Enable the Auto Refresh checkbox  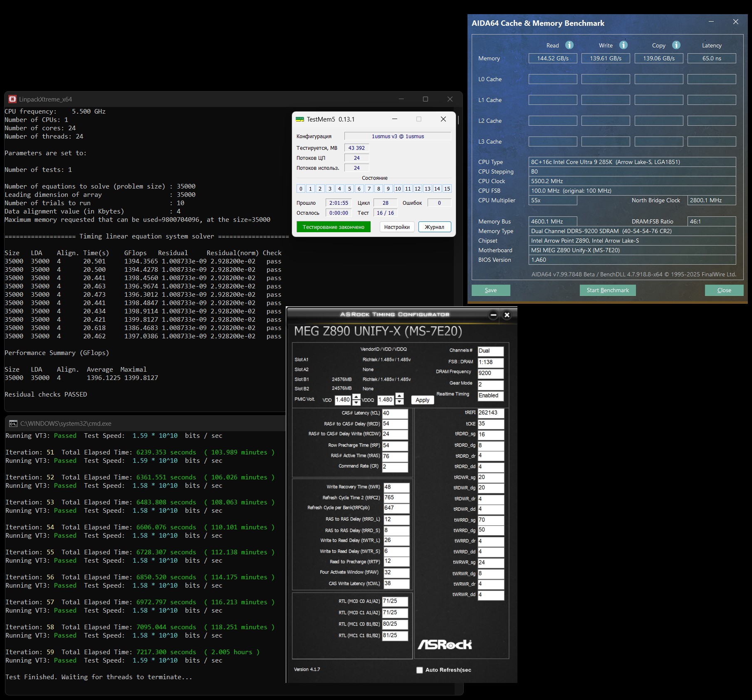click(420, 670)
